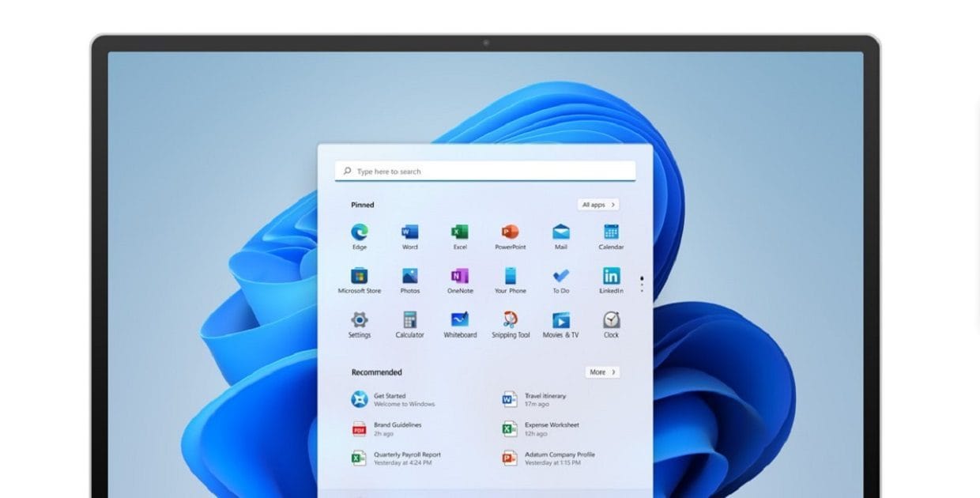This screenshot has height=498, width=980.
Task: Click the "Recommended" section heading
Action: (x=377, y=372)
